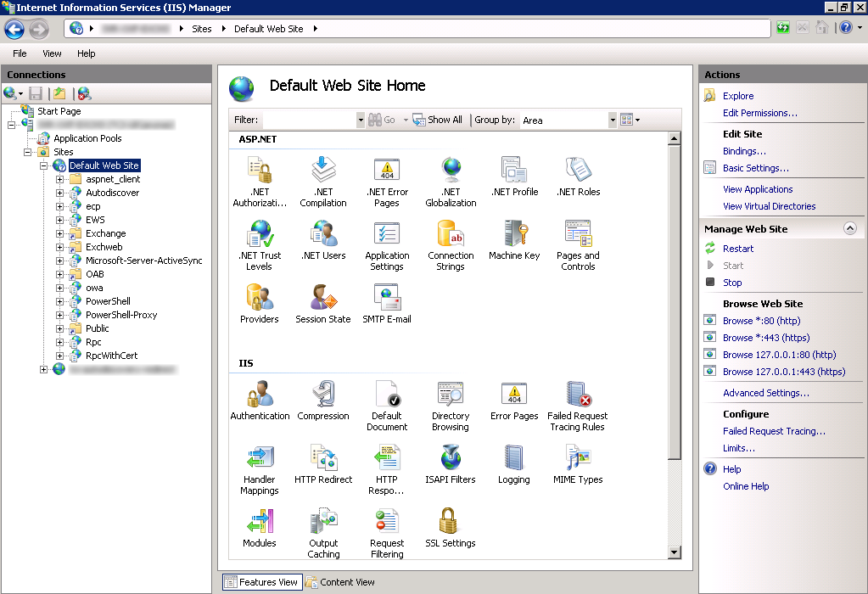The width and height of the screenshot is (868, 594).
Task: Open Application Settings feature
Action: pyautogui.click(x=387, y=245)
